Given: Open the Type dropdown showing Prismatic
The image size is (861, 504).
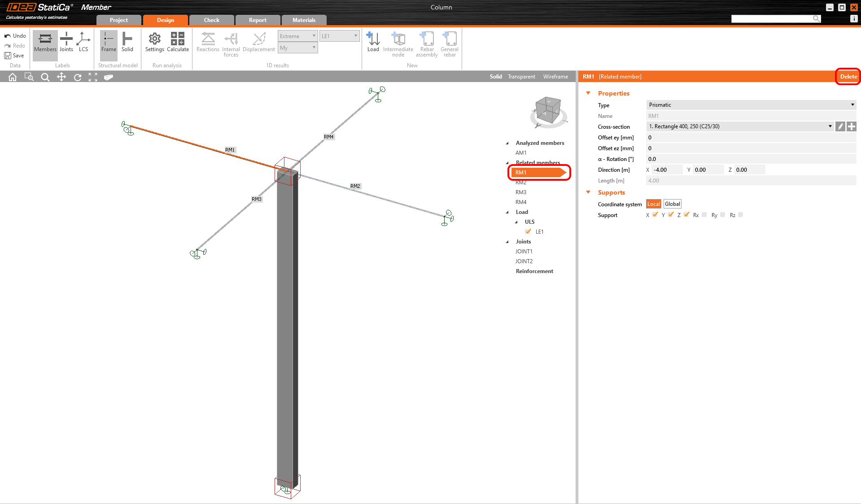Looking at the screenshot, I should [751, 105].
